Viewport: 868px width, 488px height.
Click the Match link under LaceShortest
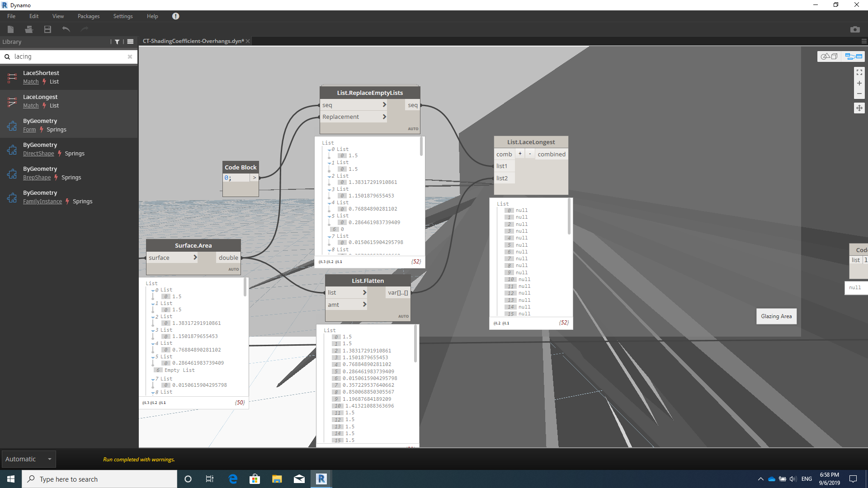click(x=31, y=82)
